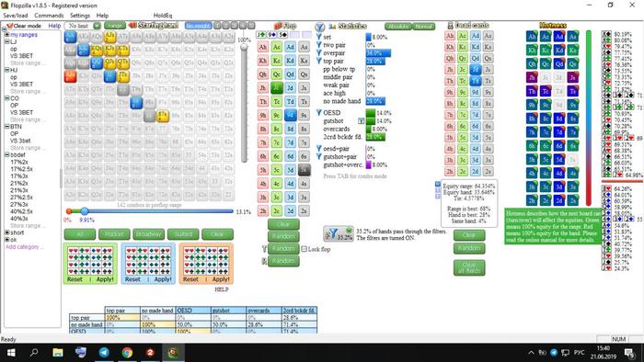Click the Ah card in Hotness grid

(x=532, y=36)
